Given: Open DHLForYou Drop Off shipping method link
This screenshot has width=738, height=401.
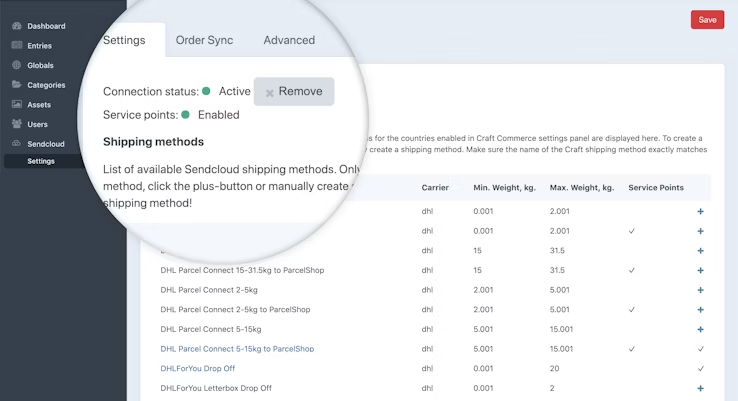Looking at the screenshot, I should click(x=198, y=368).
